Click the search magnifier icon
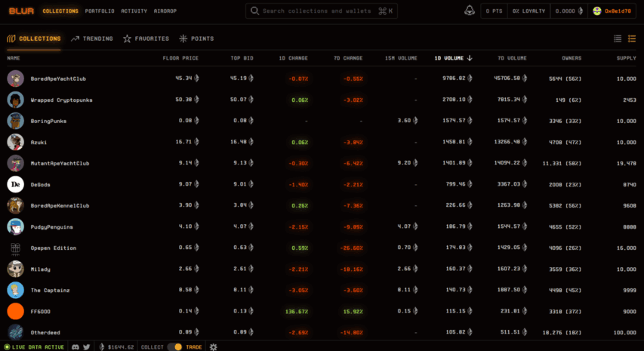644x351 pixels. [254, 11]
